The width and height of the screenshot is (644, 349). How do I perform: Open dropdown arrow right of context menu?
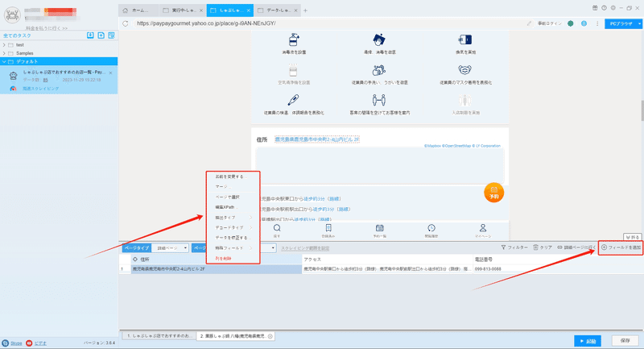[x=273, y=248]
